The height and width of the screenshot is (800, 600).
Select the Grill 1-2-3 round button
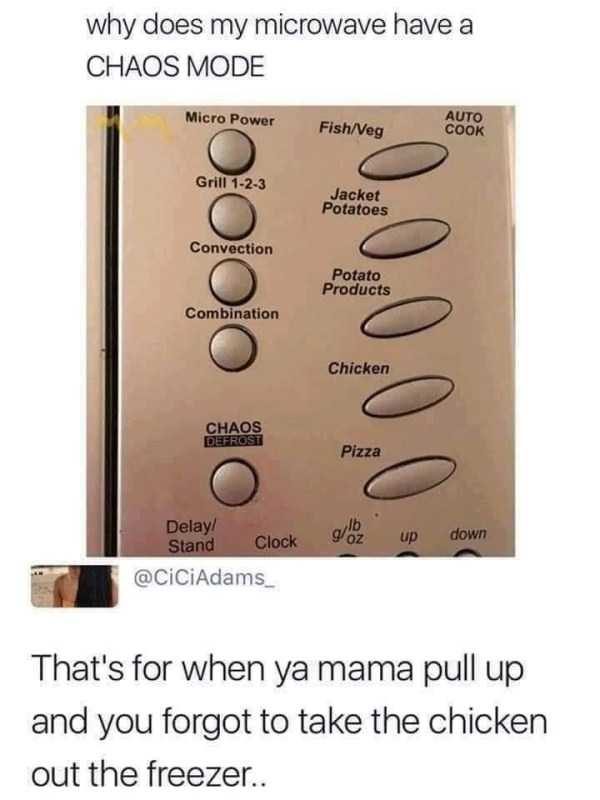[232, 216]
